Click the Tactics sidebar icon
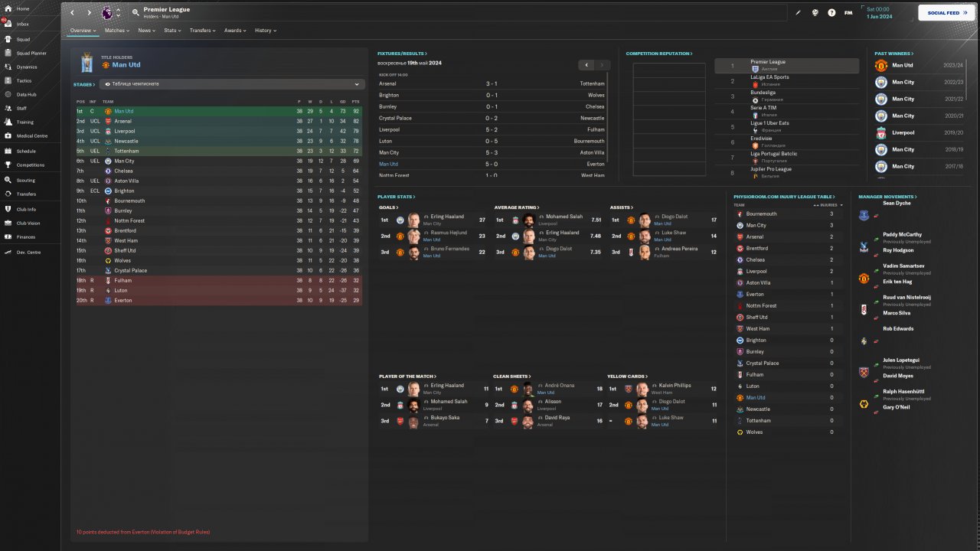The width and height of the screenshot is (980, 551). pos(8,80)
